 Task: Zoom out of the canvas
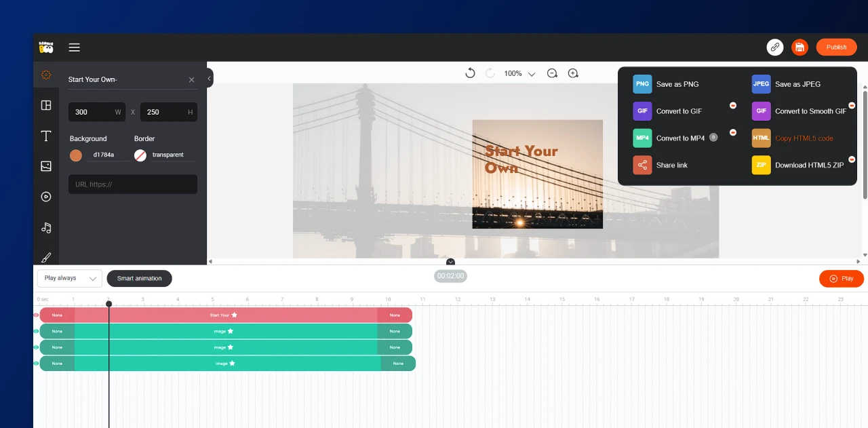[552, 73]
